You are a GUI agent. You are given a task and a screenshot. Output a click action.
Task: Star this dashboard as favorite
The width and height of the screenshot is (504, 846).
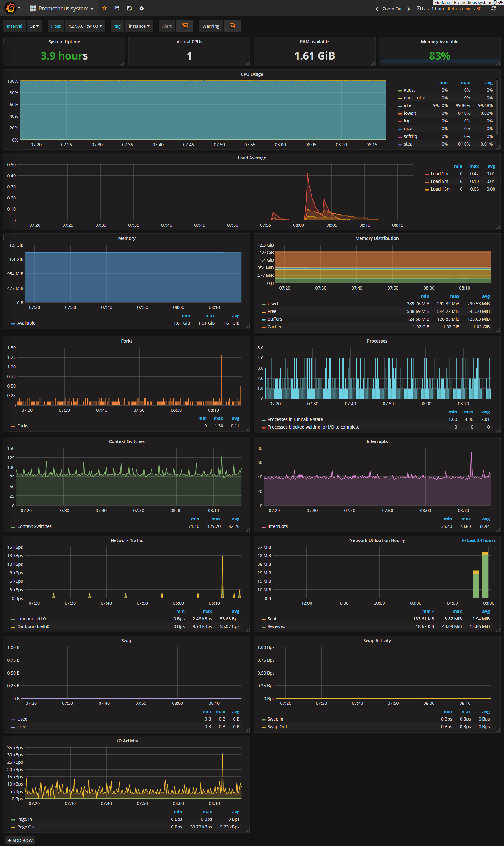point(104,9)
